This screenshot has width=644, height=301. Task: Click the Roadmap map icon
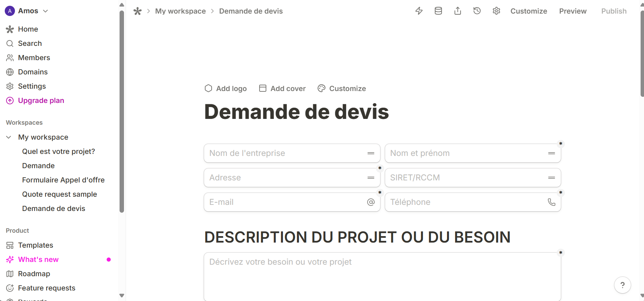pyautogui.click(x=10, y=274)
